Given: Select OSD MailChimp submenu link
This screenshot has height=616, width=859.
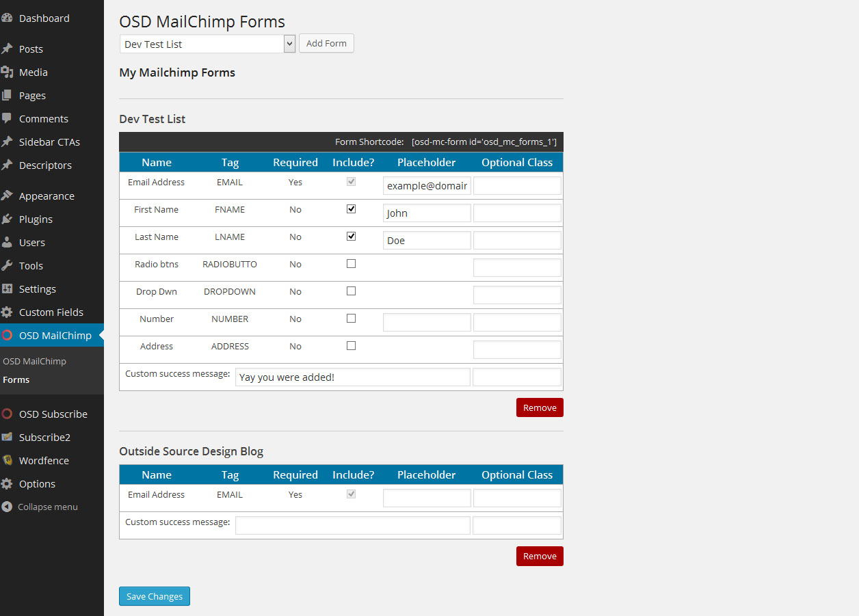Looking at the screenshot, I should 34,362.
